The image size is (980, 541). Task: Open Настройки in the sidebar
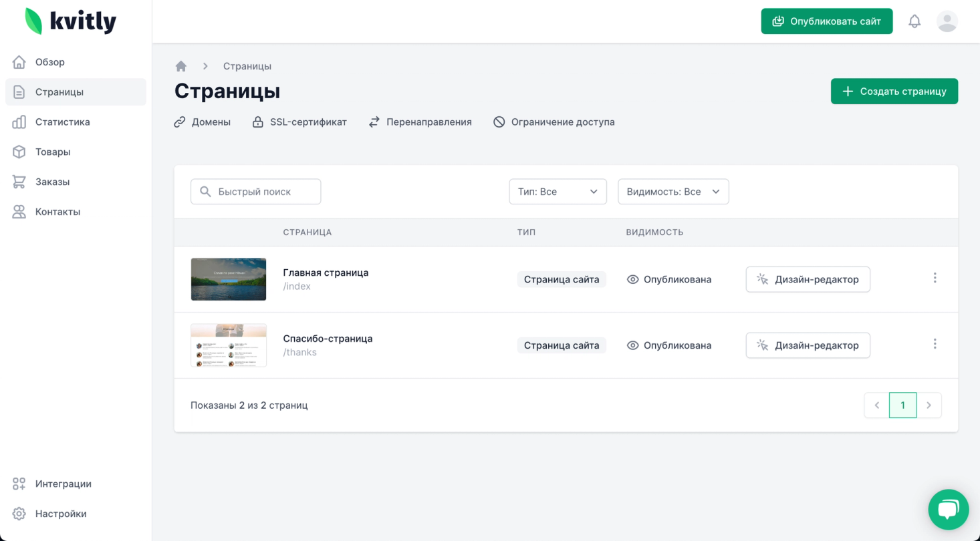pyautogui.click(x=76, y=514)
